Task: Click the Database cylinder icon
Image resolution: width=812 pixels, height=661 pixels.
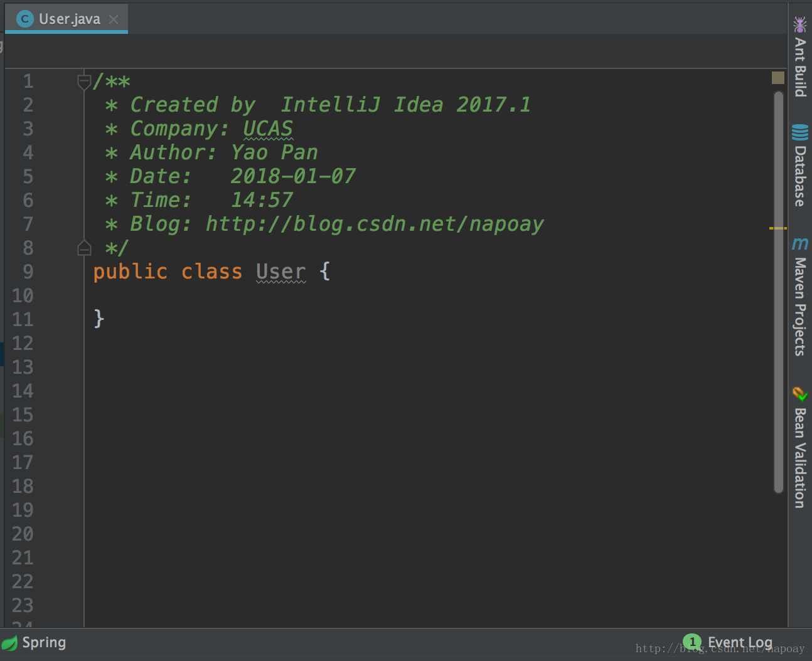Action: point(799,132)
